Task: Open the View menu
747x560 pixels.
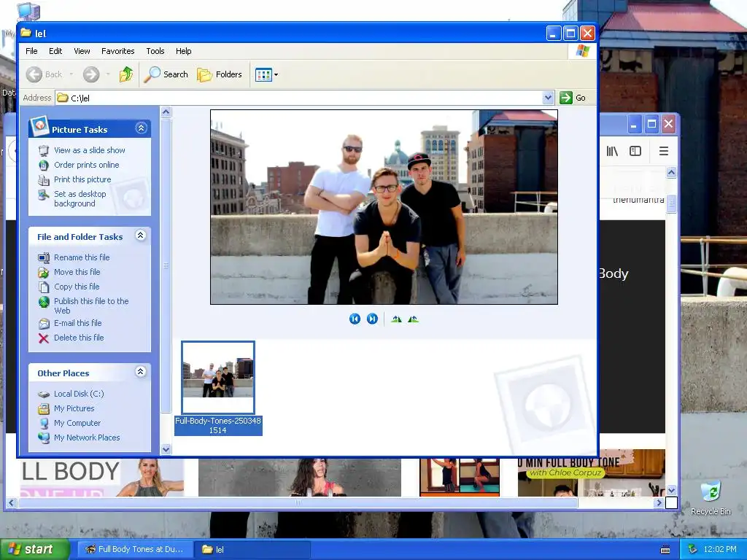Action: 82,51
